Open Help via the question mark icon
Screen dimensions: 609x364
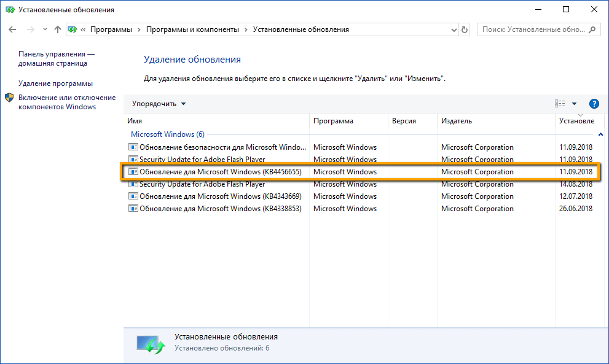click(x=594, y=104)
